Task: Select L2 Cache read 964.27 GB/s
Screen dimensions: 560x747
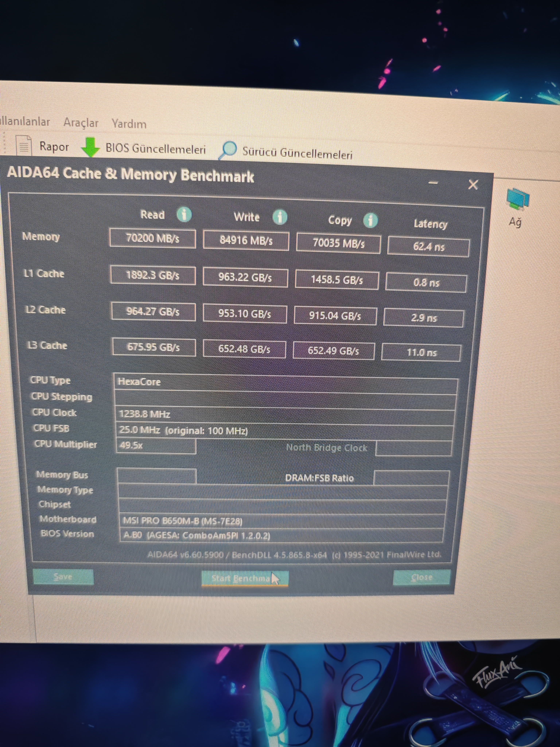Action: (153, 311)
